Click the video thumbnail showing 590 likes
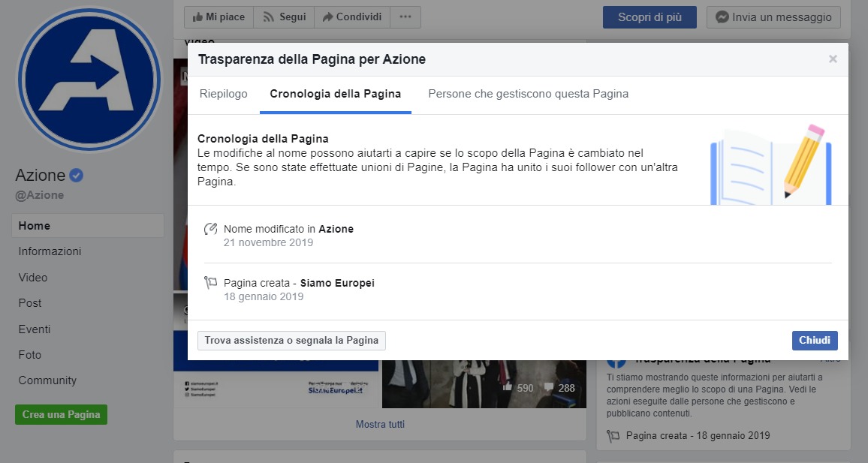This screenshot has height=463, width=868. click(x=484, y=384)
